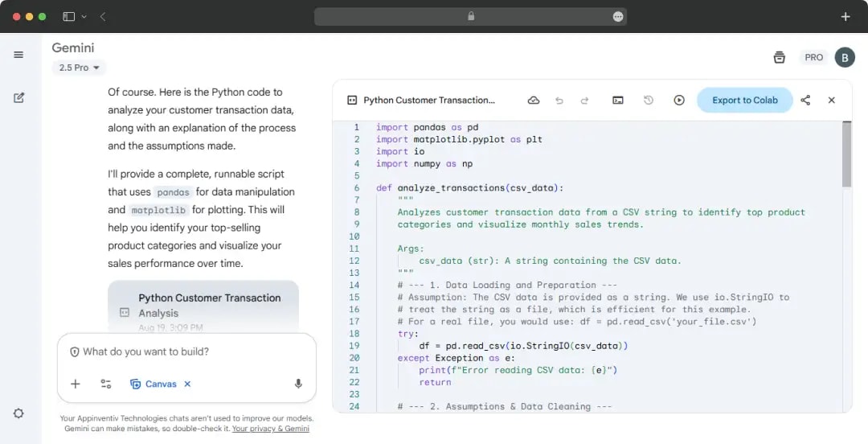
Task: Click the lock icon in address bar
Action: tap(471, 17)
